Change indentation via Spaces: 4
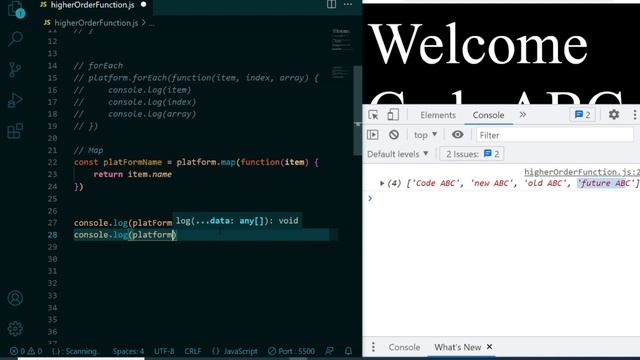Viewport: 640px width, 360px height. click(x=128, y=351)
